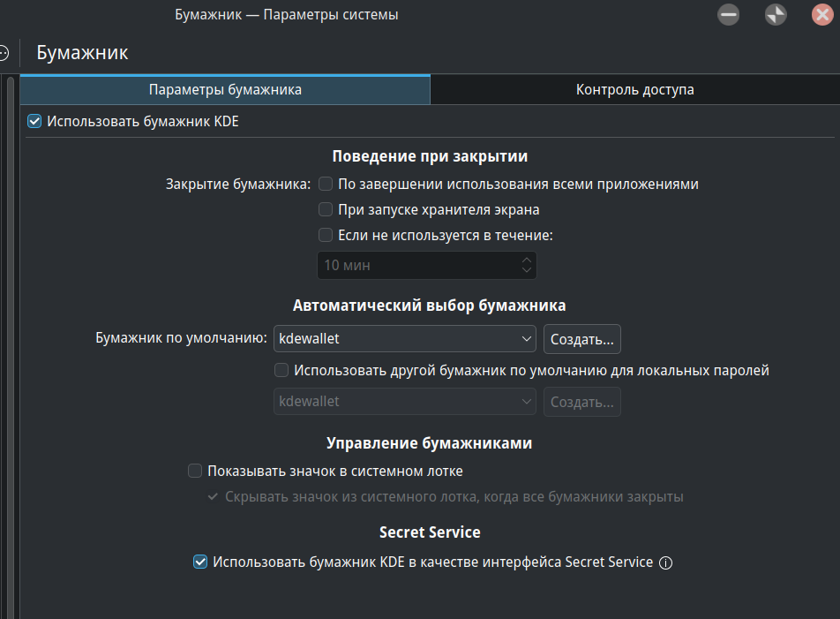Click the 10 мин timeout field

[415, 265]
